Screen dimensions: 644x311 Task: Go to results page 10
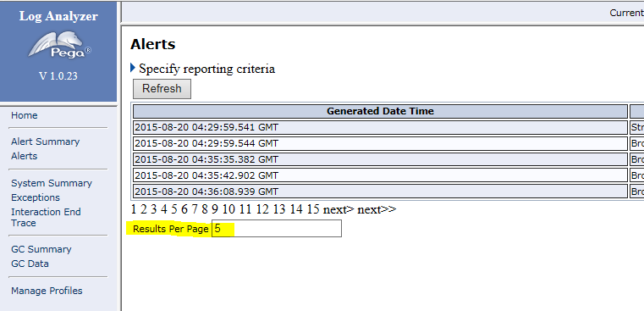click(x=228, y=209)
